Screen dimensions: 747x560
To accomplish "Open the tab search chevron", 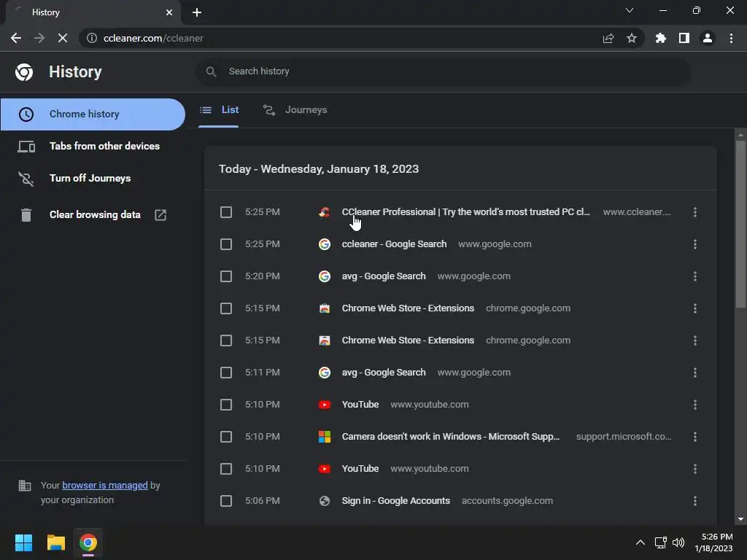I will pyautogui.click(x=630, y=10).
